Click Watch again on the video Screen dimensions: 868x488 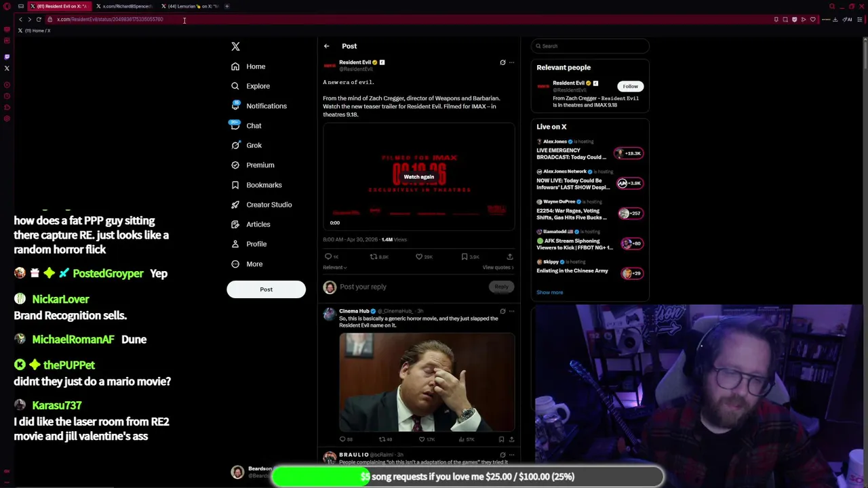pyautogui.click(x=418, y=177)
